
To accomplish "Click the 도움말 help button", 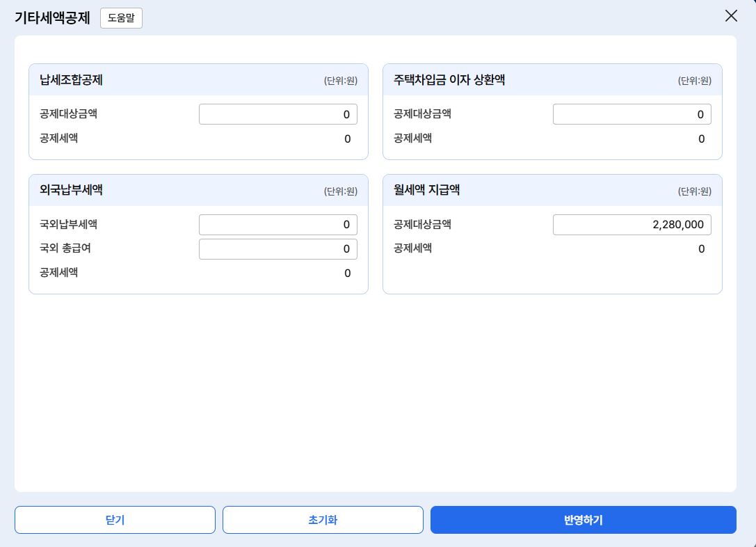I will [x=121, y=18].
